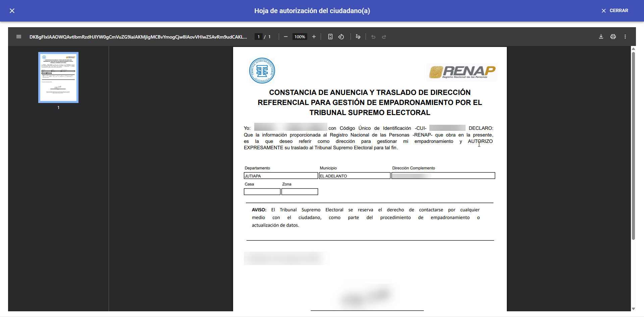Click the vertical scrollbar of the PDF
Screen dimensions: 644x317
coord(633,144)
